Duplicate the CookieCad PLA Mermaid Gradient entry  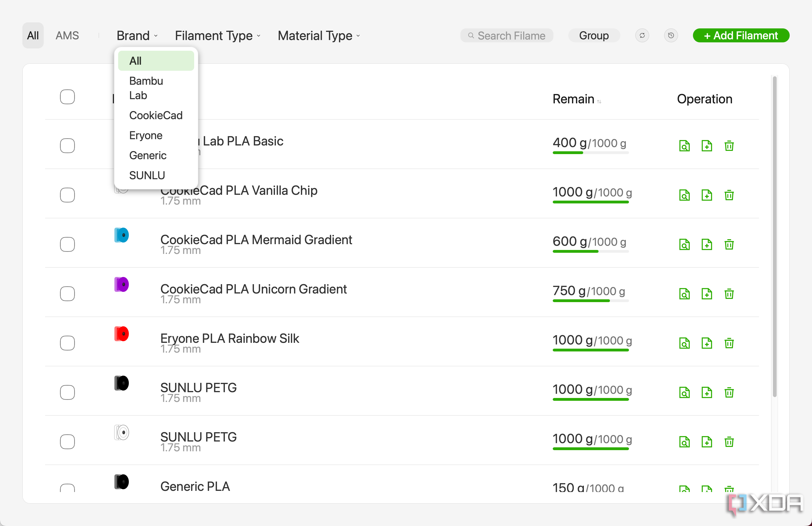point(707,245)
